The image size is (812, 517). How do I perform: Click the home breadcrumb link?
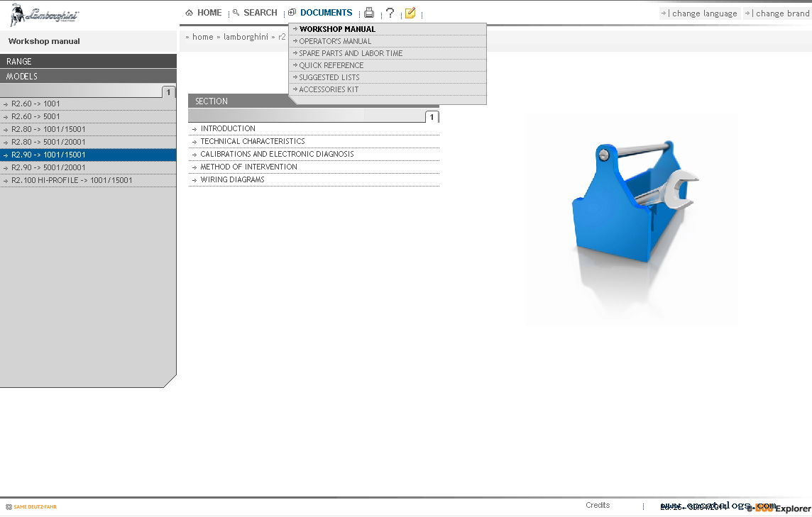tap(202, 37)
